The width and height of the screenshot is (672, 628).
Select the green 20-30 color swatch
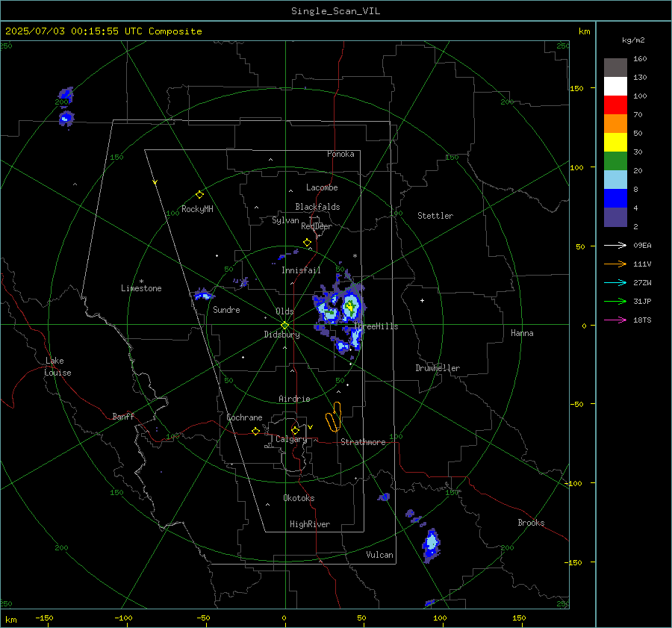(615, 161)
